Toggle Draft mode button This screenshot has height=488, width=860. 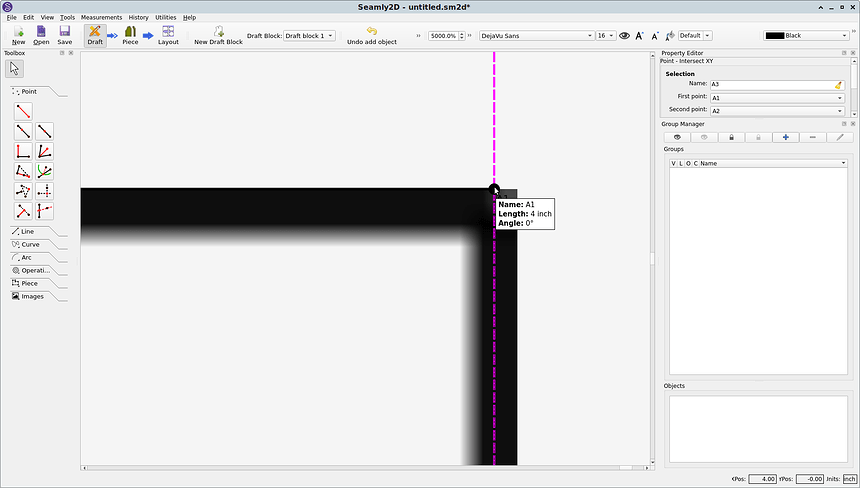point(95,35)
